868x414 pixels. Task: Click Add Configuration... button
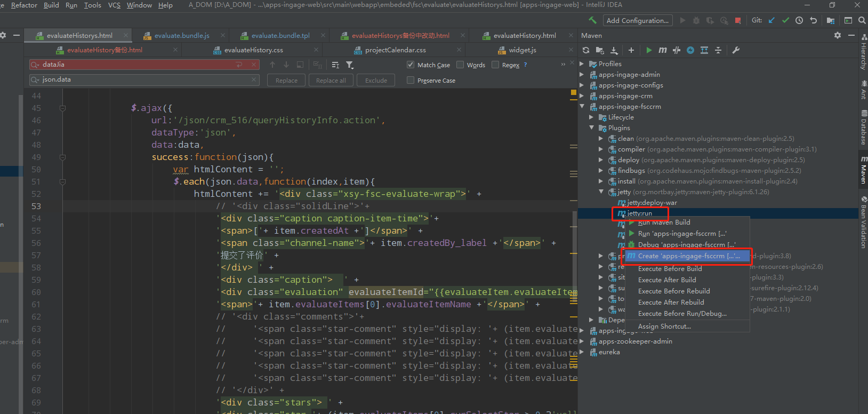pyautogui.click(x=637, y=20)
